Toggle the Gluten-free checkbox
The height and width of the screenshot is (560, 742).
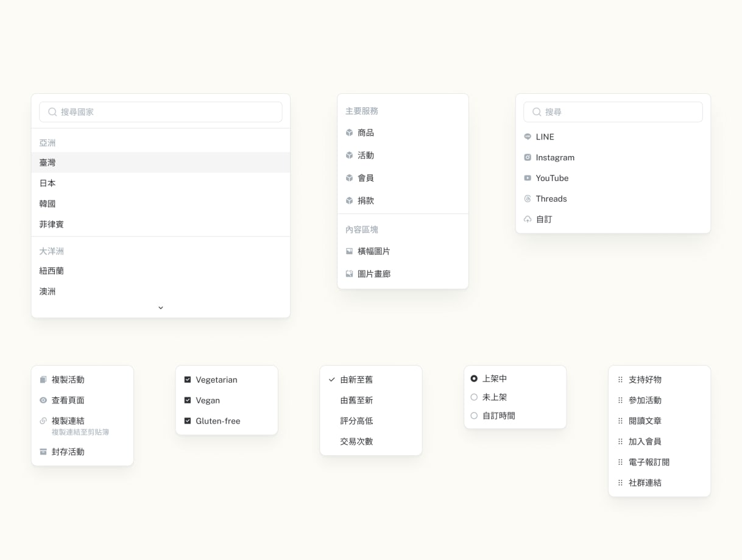coord(188,420)
